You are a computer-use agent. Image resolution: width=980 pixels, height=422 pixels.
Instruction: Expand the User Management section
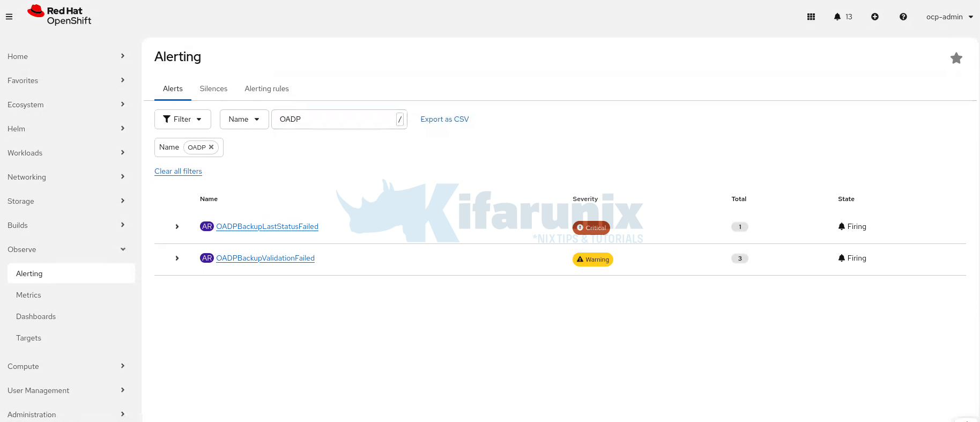(66, 390)
